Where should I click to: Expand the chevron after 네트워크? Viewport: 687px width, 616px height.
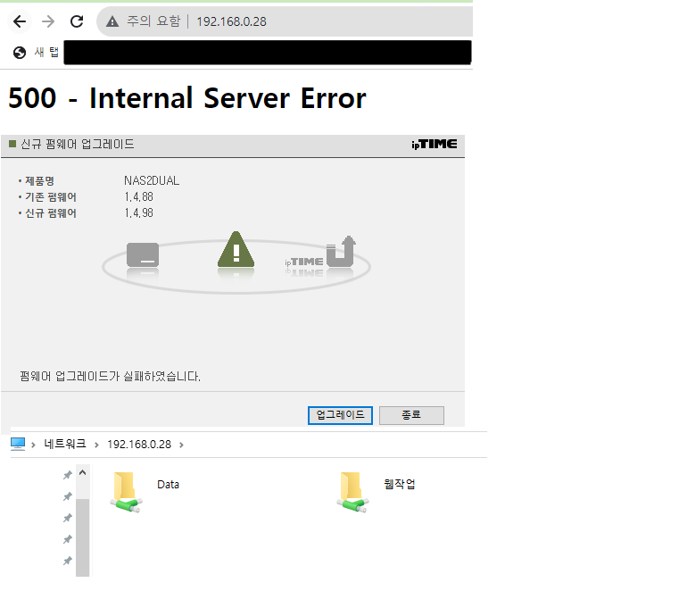click(97, 445)
